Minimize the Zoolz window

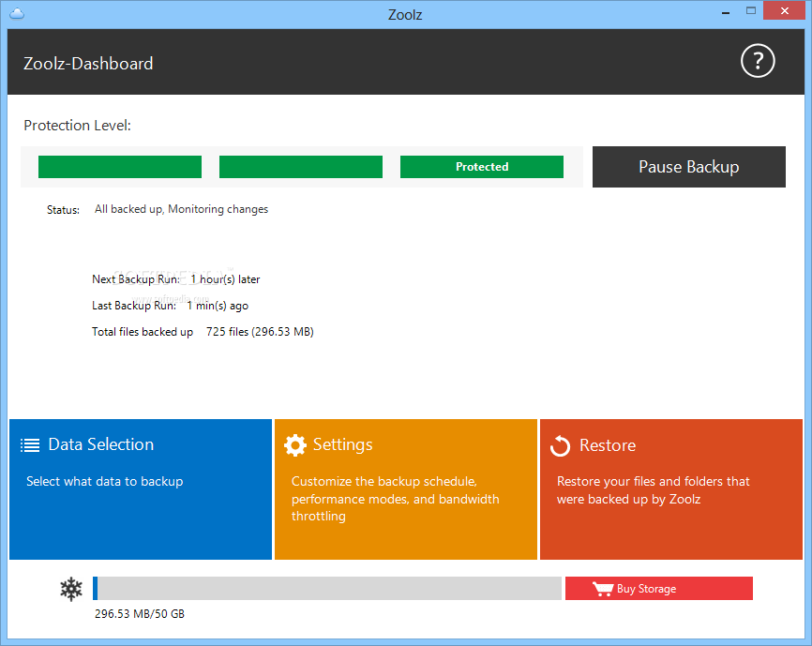[726, 11]
